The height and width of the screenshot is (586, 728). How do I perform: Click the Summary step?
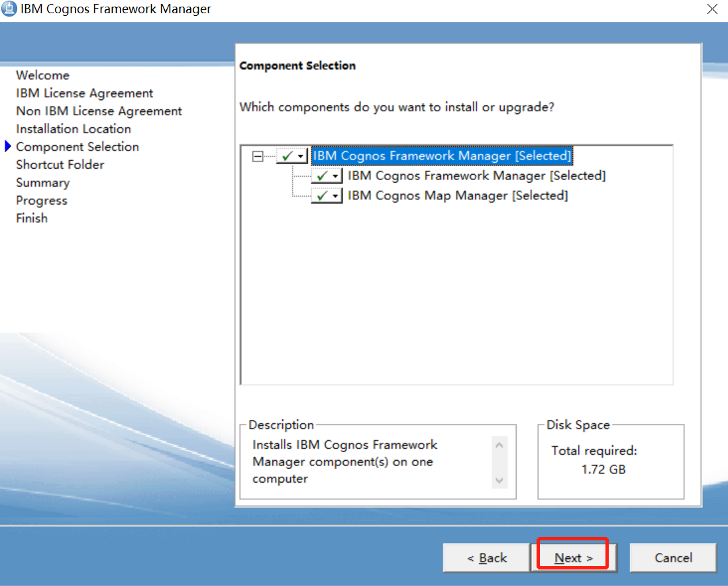pos(42,183)
